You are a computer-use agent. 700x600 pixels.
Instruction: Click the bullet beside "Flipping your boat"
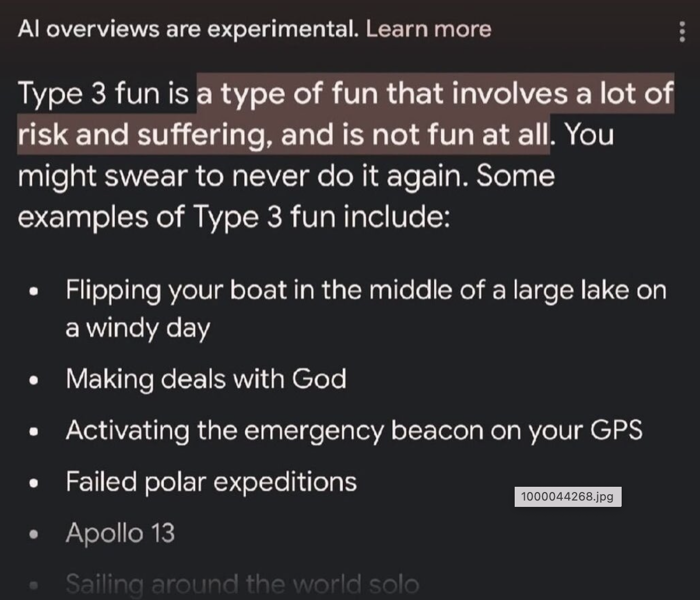34,292
